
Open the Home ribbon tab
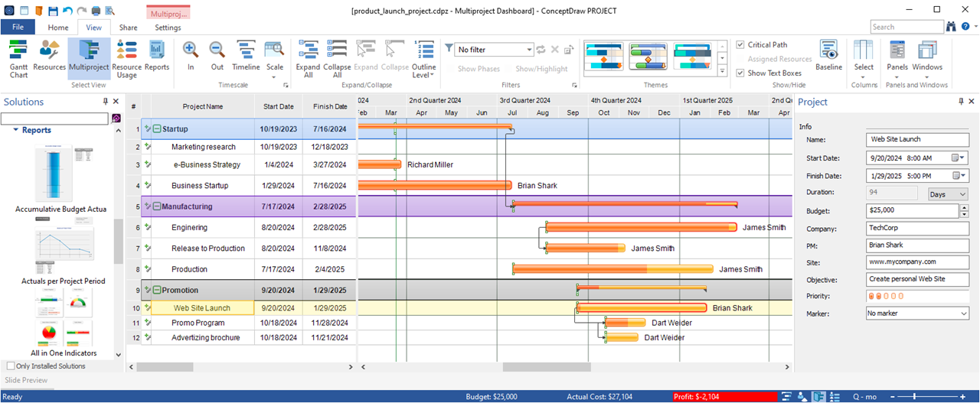pyautogui.click(x=58, y=28)
